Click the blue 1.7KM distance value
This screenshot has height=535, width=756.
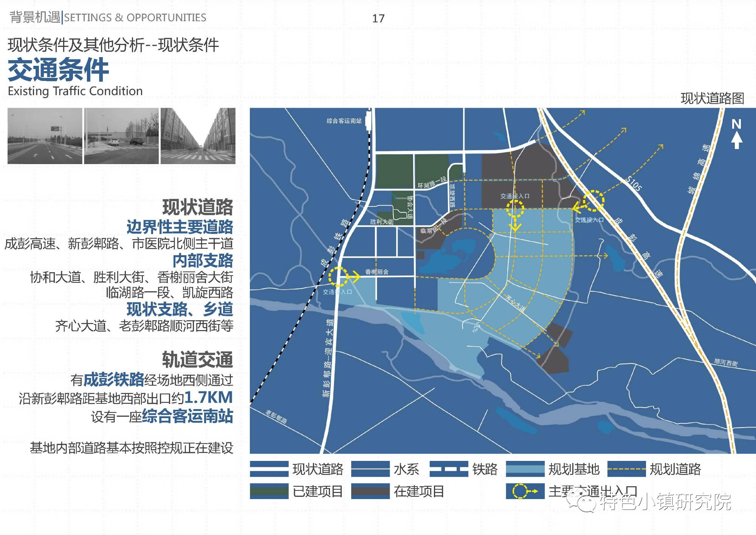click(x=208, y=398)
